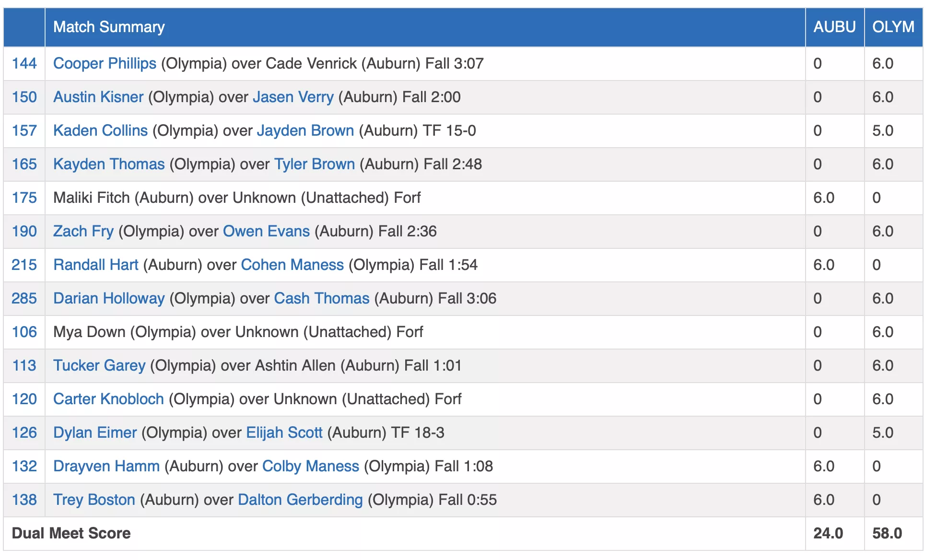
Task: Click the 175 weight class link
Action: (x=24, y=198)
